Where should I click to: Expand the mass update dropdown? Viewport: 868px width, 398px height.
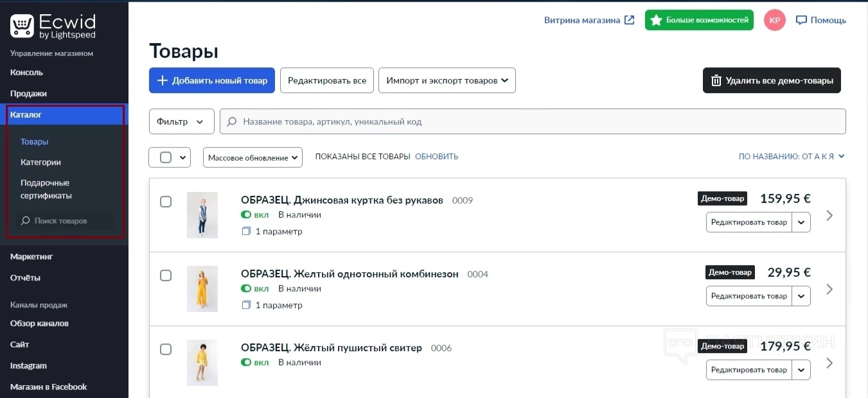pyautogui.click(x=252, y=157)
